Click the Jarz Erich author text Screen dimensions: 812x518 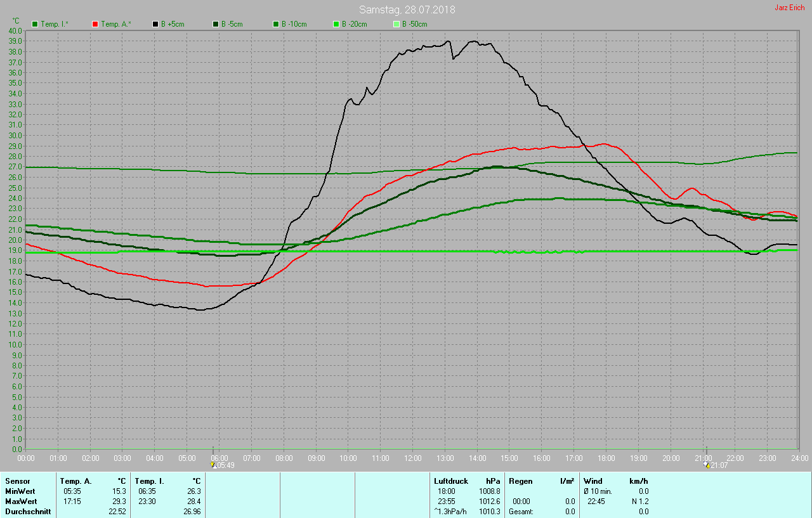(789, 8)
